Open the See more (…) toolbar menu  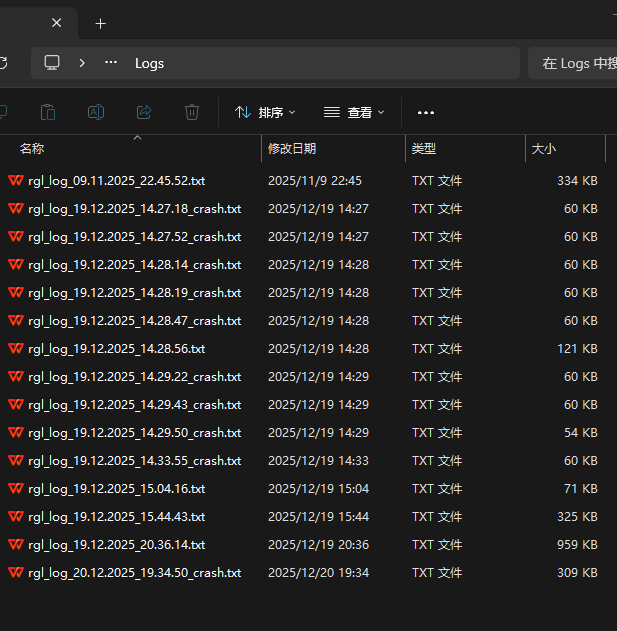pyautogui.click(x=426, y=113)
